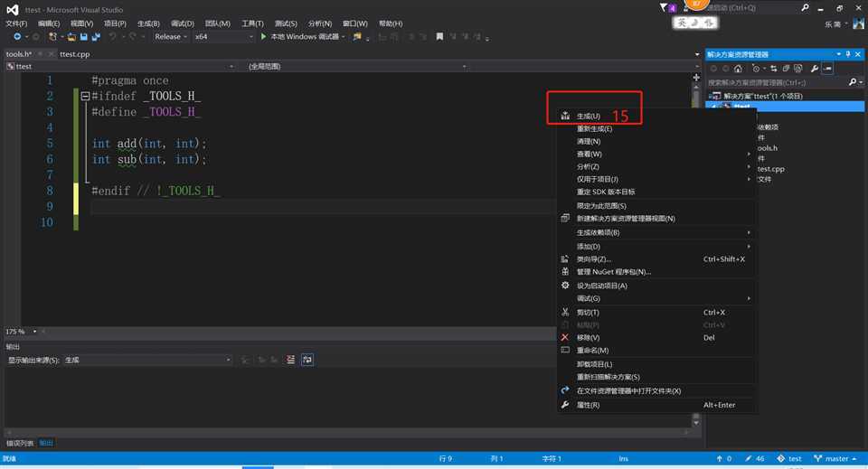Click the Solution Explorer home icon
The width and height of the screenshot is (868, 469).
[x=738, y=69]
